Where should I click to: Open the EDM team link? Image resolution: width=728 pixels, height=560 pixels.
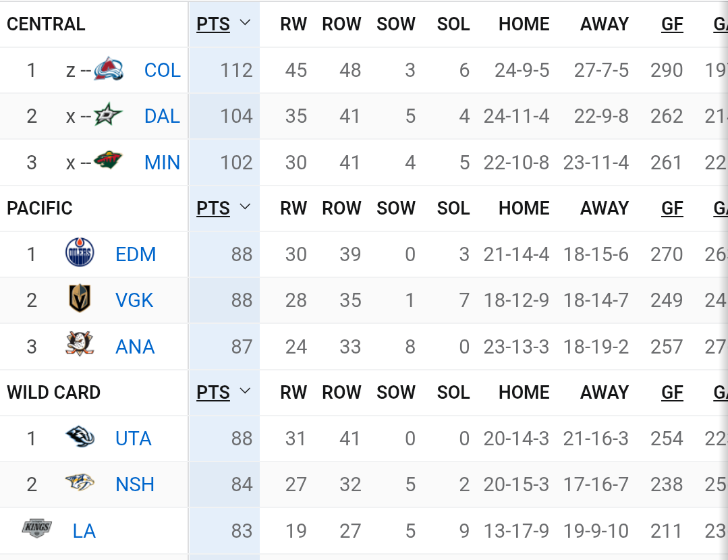coord(136,254)
